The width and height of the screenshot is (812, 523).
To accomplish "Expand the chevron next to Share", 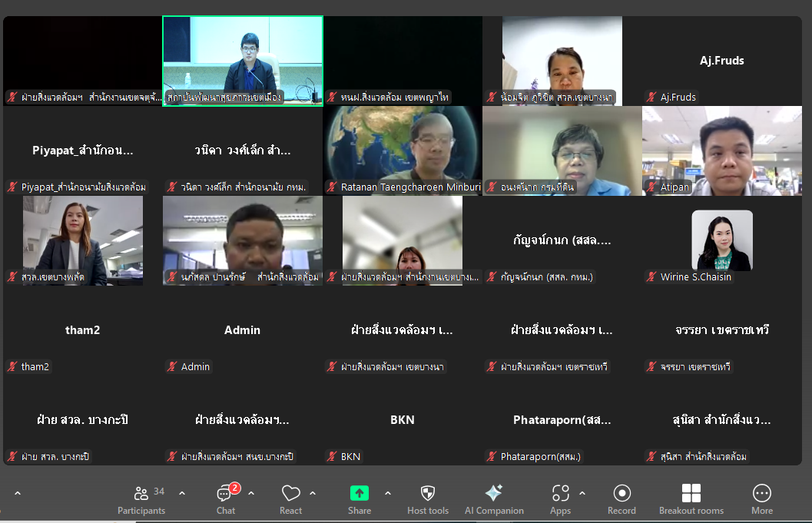I will (388, 494).
